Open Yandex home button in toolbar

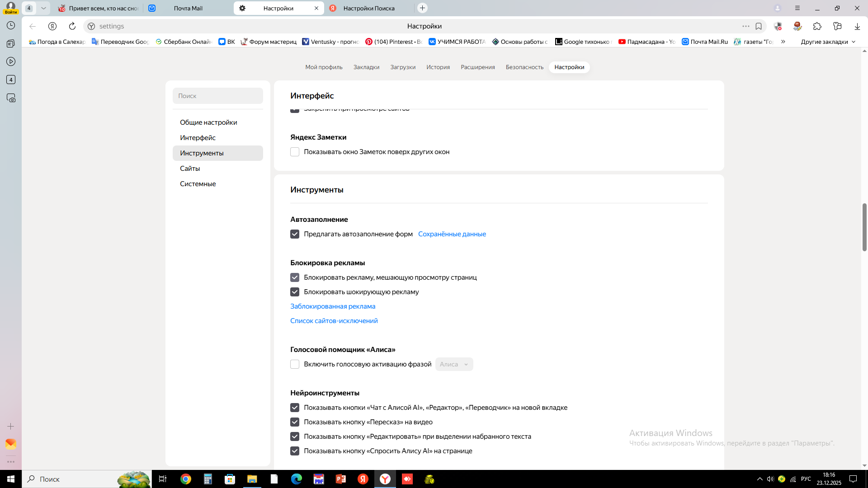tap(52, 26)
